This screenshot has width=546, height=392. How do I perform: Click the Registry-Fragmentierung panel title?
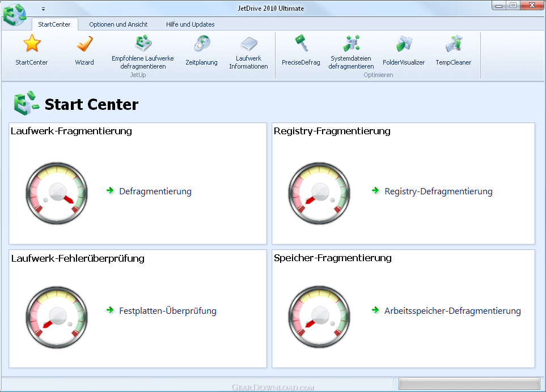[x=332, y=131]
